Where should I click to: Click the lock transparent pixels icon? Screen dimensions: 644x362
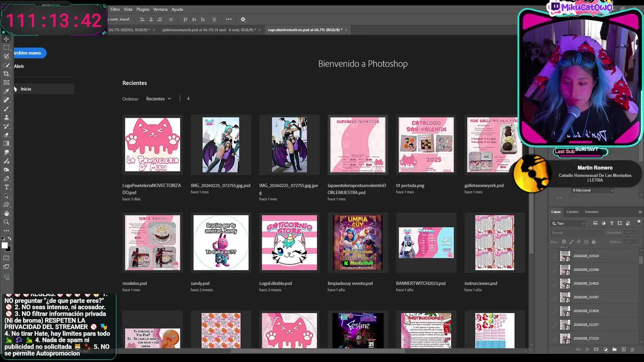pyautogui.click(x=564, y=241)
